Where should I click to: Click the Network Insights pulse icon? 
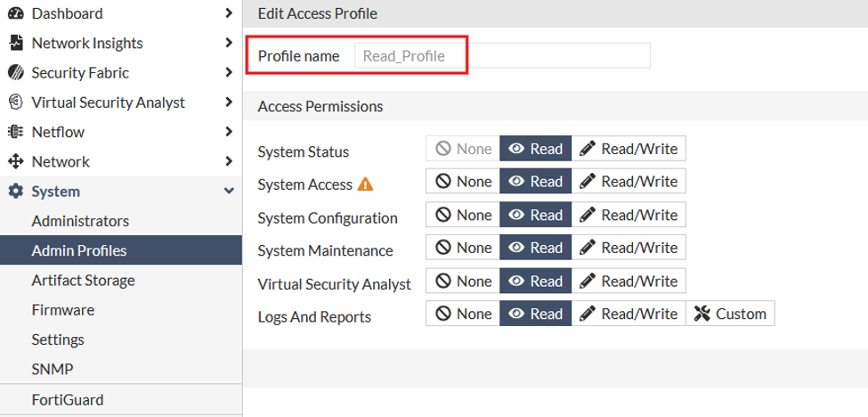pyautogui.click(x=17, y=43)
